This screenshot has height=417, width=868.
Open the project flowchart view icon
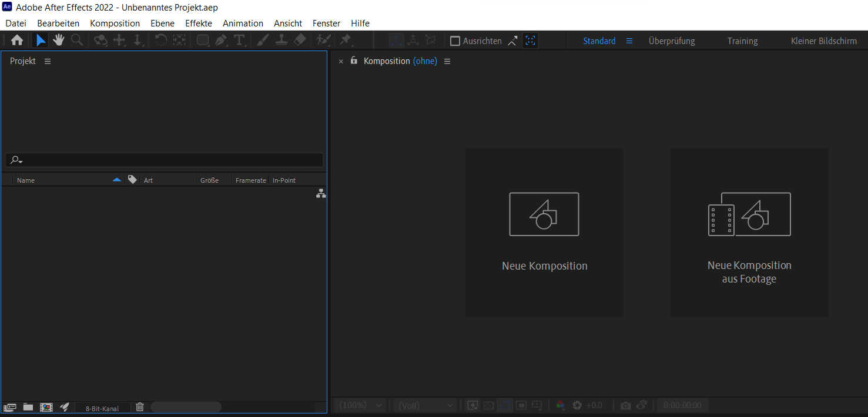pyautogui.click(x=321, y=193)
